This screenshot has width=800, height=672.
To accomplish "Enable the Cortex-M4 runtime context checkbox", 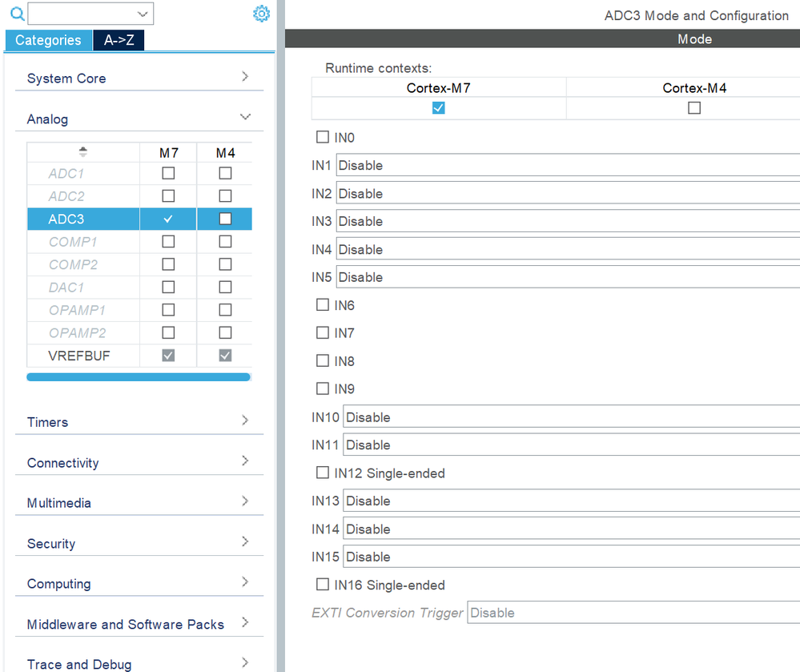I will 693,107.
